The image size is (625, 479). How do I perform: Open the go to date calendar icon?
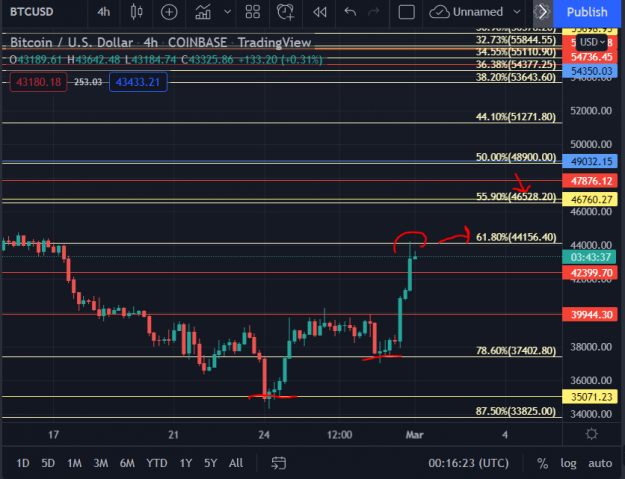(x=279, y=463)
